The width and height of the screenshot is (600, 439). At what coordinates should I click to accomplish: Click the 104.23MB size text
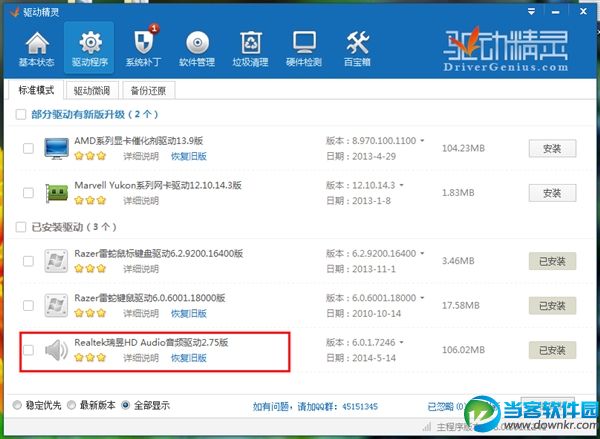click(x=463, y=148)
